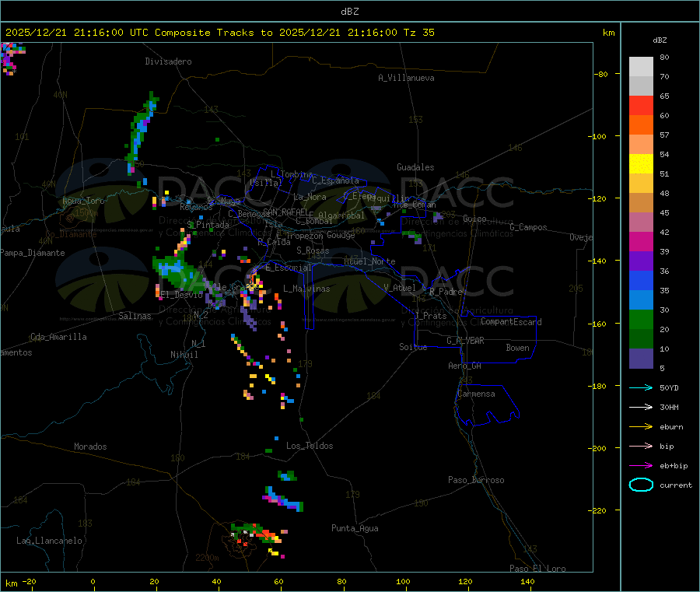Click the eburn yellow arrow legend icon
The width and height of the screenshot is (700, 592).
[641, 427]
